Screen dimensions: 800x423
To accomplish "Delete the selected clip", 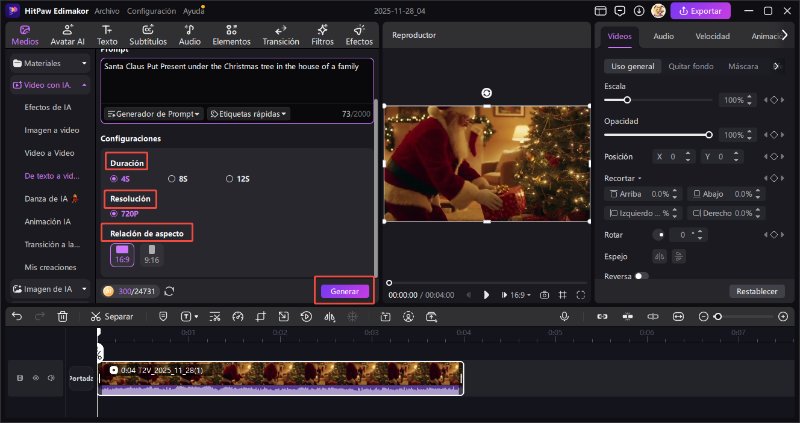I will coord(62,317).
